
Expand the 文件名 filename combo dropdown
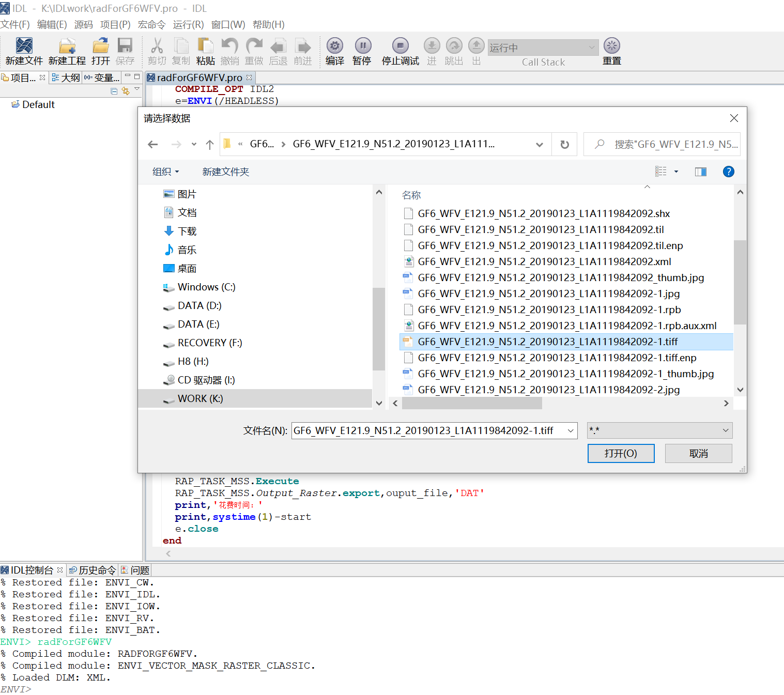click(571, 430)
